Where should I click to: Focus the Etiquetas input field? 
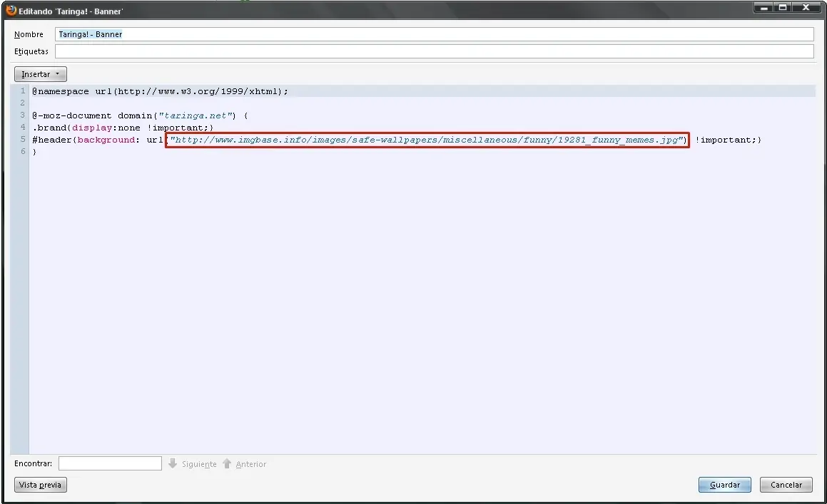tap(434, 51)
